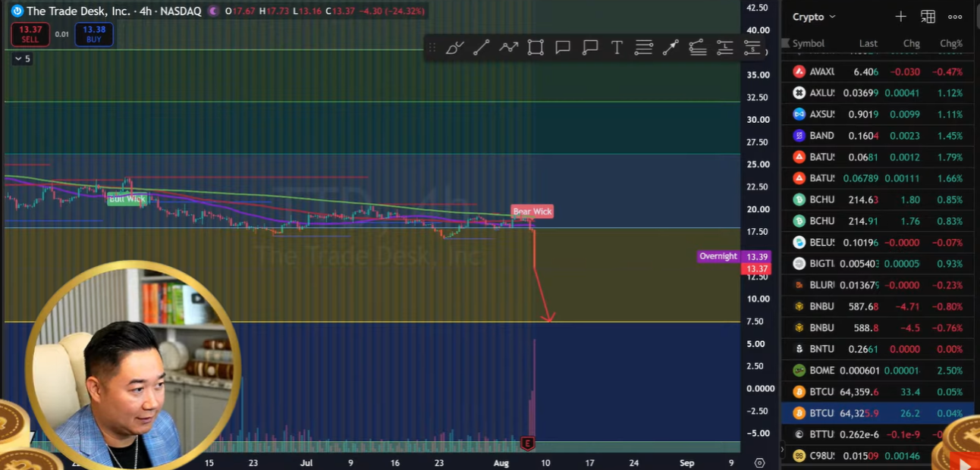Click the chart settings gear icon
The width and height of the screenshot is (980, 470).
pyautogui.click(x=759, y=462)
